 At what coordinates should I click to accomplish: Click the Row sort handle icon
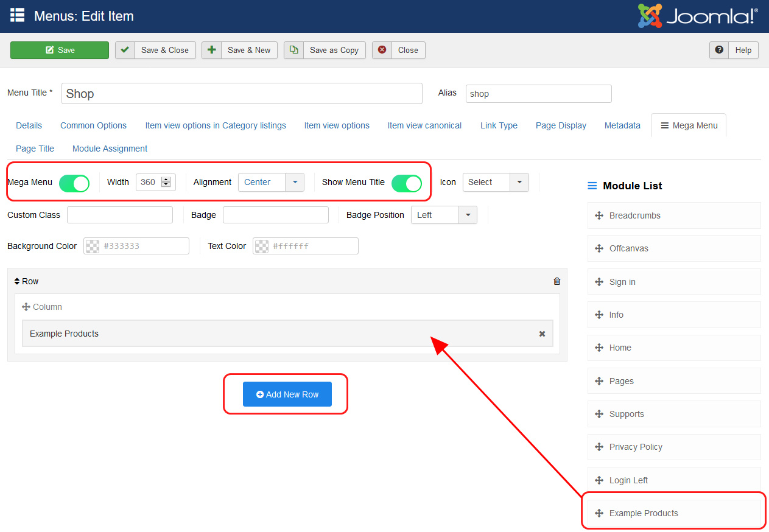coord(17,281)
